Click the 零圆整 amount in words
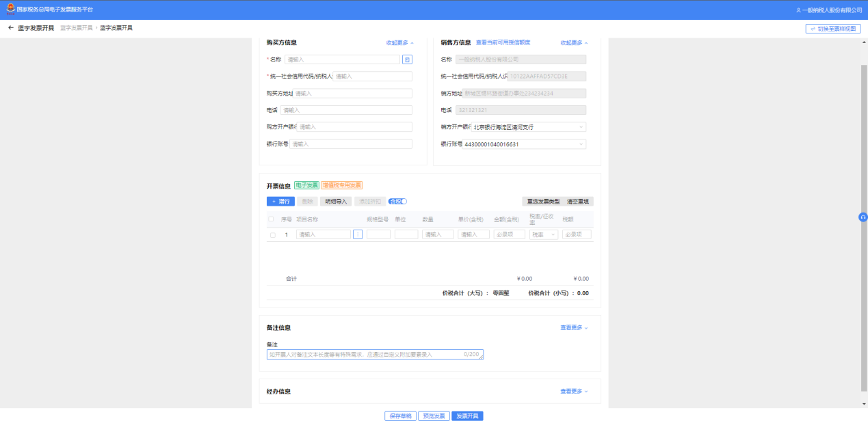The width and height of the screenshot is (868, 423). tap(501, 293)
